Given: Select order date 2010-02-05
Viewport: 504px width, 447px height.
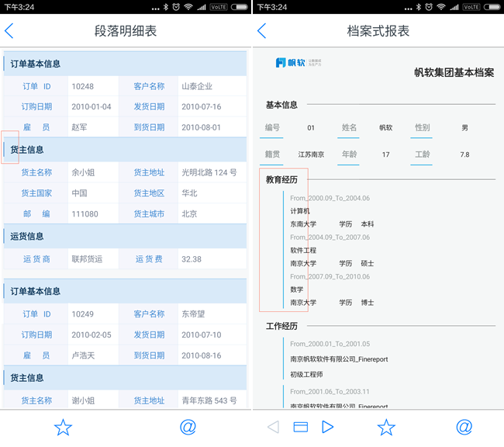Looking at the screenshot, I should click(91, 334).
